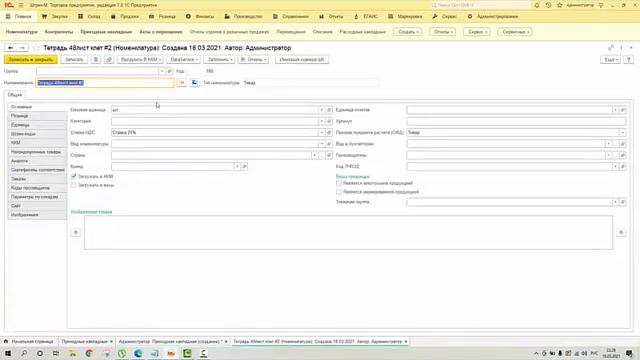Image resolution: width=640 pixels, height=360 pixels.
Task: Open Windows taskbar search
Action: [x=24, y=353]
